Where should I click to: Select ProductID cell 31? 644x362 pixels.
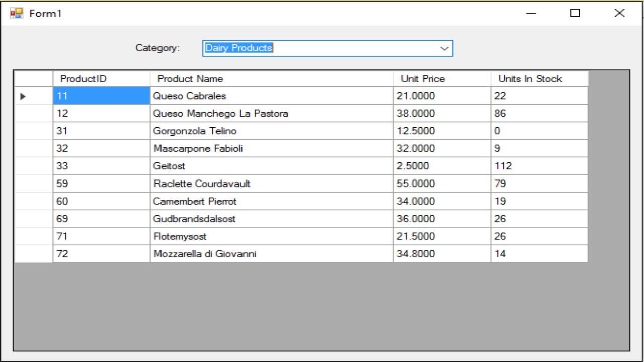pos(102,131)
